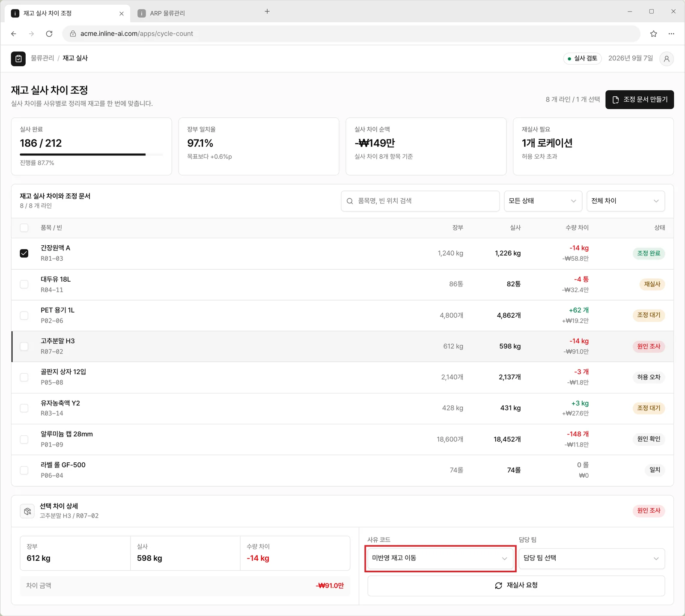Click the clipboard app logo icon

click(x=18, y=59)
